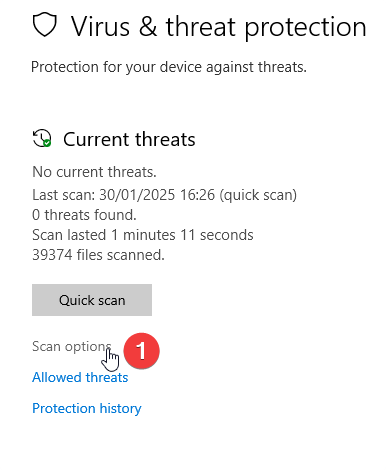Click the 39374 file count number
Image resolution: width=386 pixels, height=470 pixels.
(52, 255)
